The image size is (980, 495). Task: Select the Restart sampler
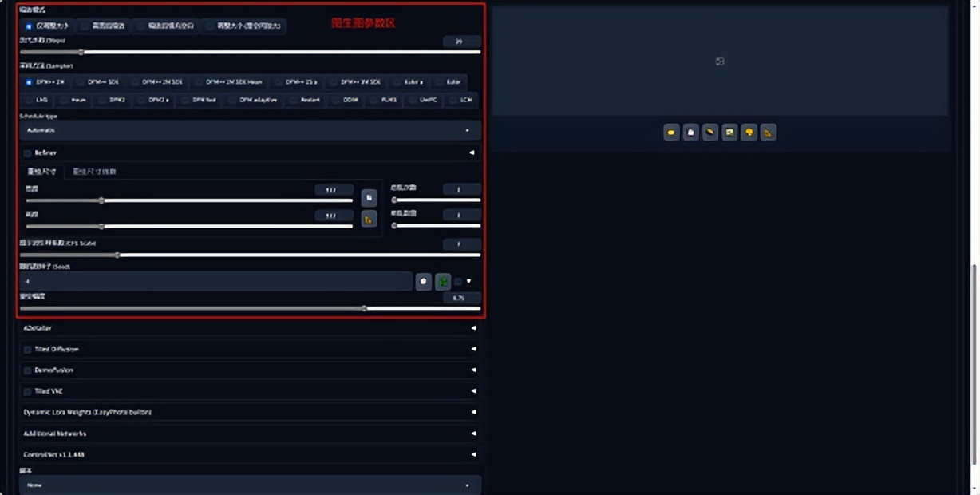tap(305, 100)
